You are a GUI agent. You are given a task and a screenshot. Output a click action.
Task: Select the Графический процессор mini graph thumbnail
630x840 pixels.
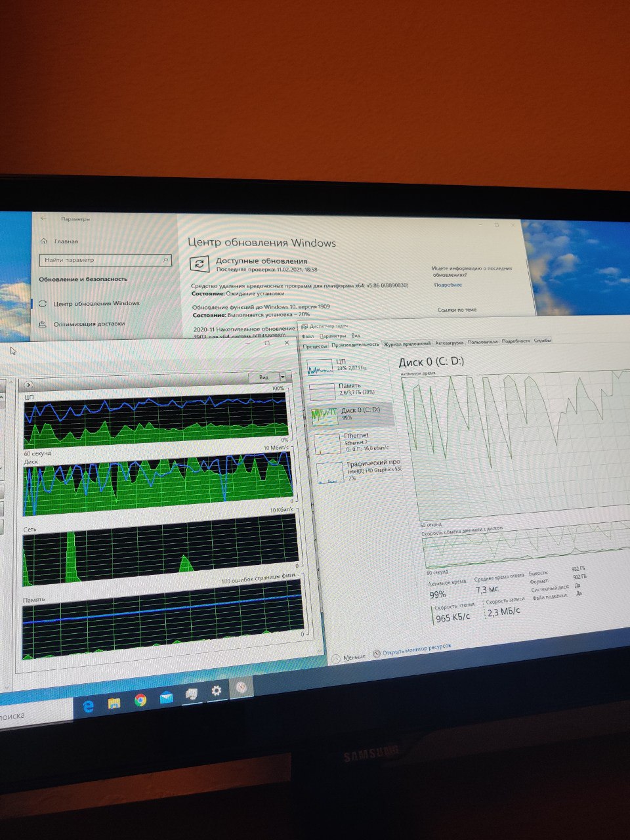pos(331,473)
